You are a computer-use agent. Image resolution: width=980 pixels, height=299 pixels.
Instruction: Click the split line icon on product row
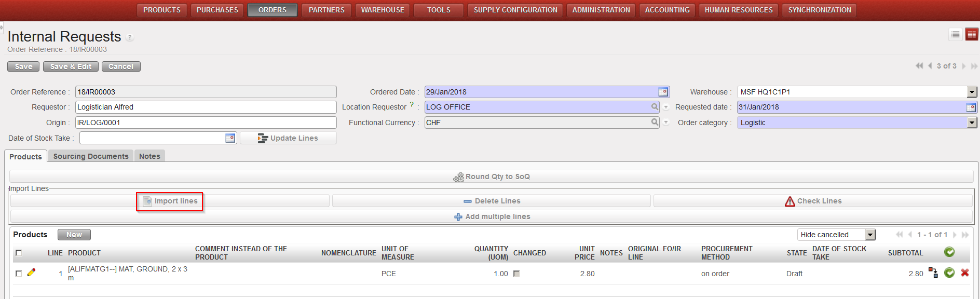click(x=933, y=273)
